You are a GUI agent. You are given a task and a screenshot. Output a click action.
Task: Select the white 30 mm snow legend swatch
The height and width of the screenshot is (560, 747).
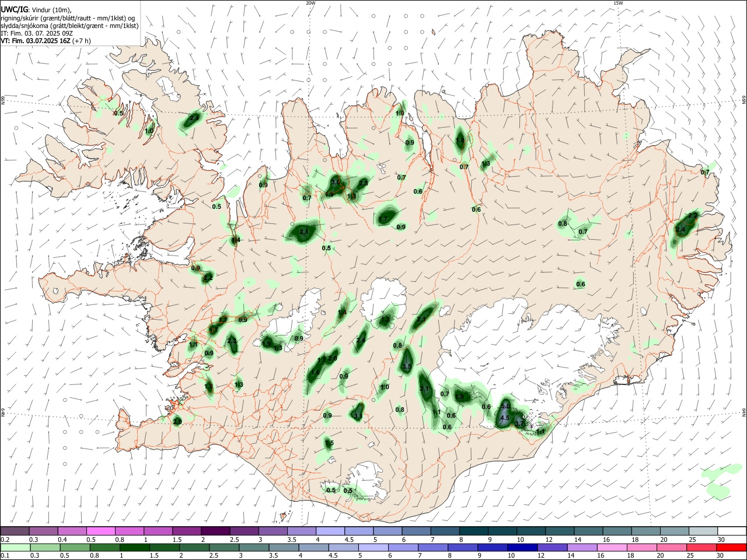coord(732,531)
